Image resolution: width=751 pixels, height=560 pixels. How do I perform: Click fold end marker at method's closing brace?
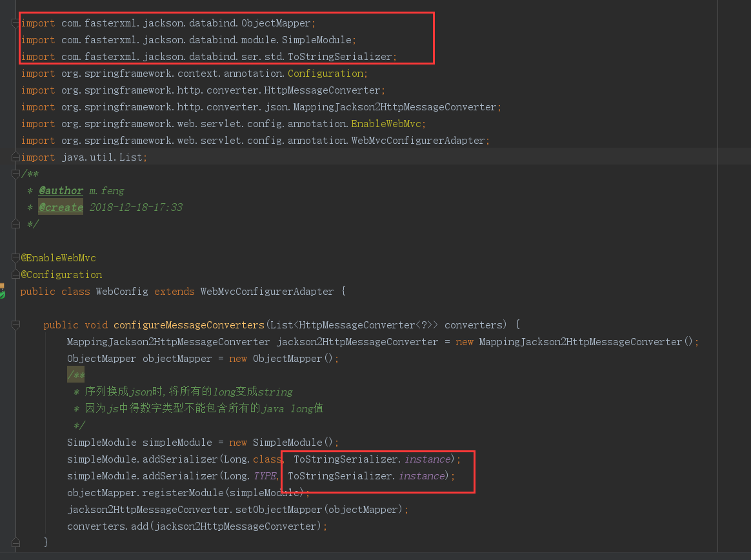click(x=15, y=543)
